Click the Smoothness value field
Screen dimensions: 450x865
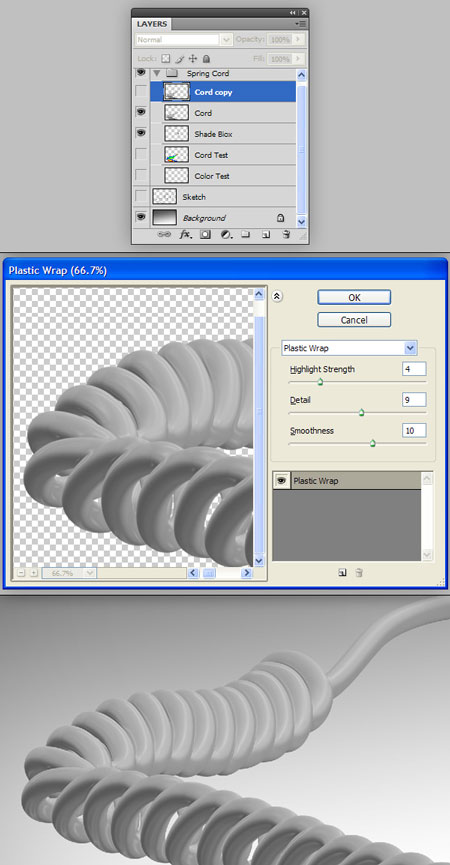pos(414,430)
